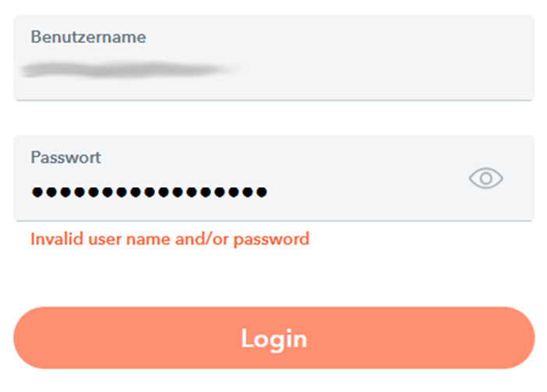Click the word Login on the button
547x392 pixels.
click(x=273, y=339)
